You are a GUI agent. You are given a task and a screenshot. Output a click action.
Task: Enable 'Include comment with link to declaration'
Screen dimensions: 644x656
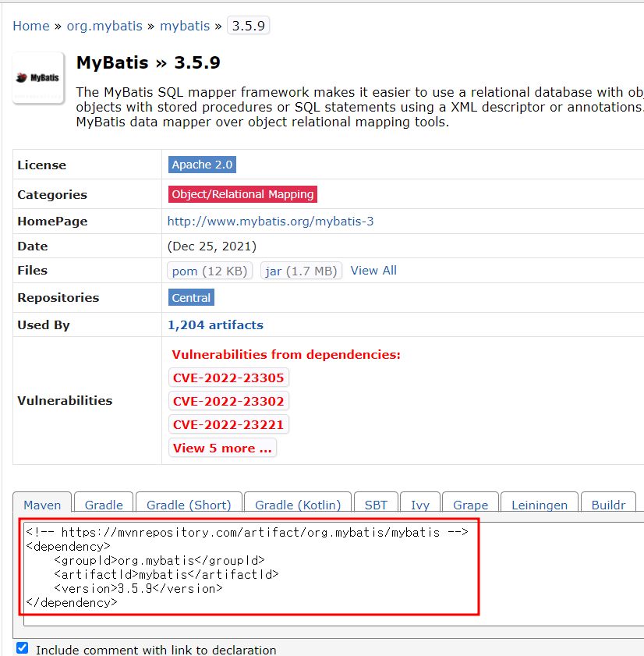(x=22, y=647)
